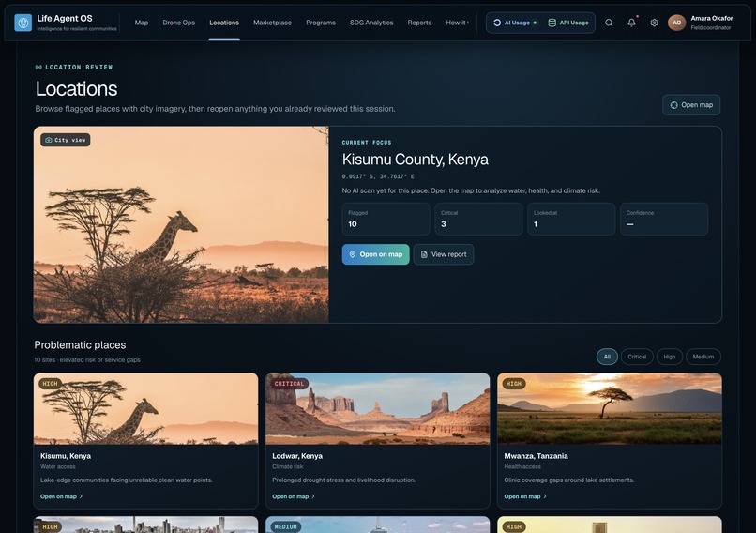Click the City view badge
This screenshot has width=756, height=533.
click(x=66, y=140)
